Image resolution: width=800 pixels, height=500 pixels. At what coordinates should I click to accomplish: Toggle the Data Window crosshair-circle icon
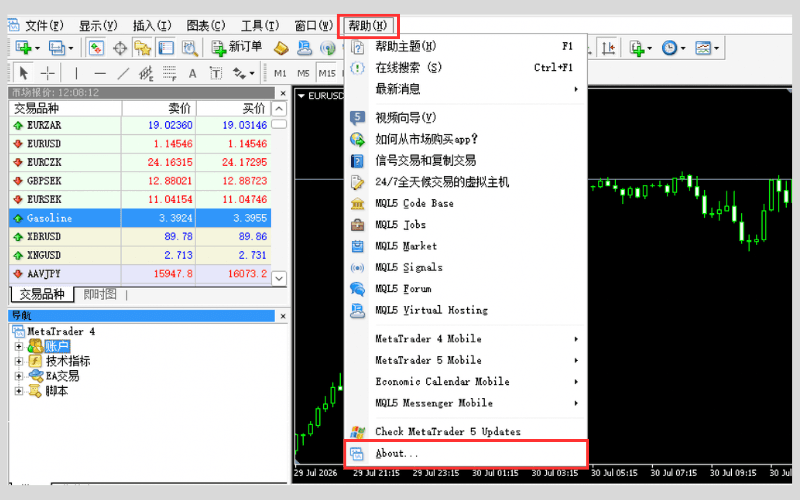pyautogui.click(x=120, y=48)
